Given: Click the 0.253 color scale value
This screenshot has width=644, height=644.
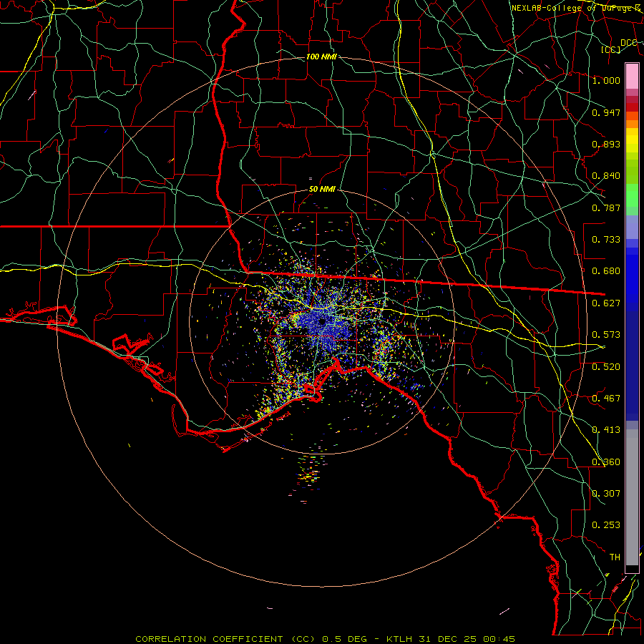Looking at the screenshot, I should click(x=606, y=525).
